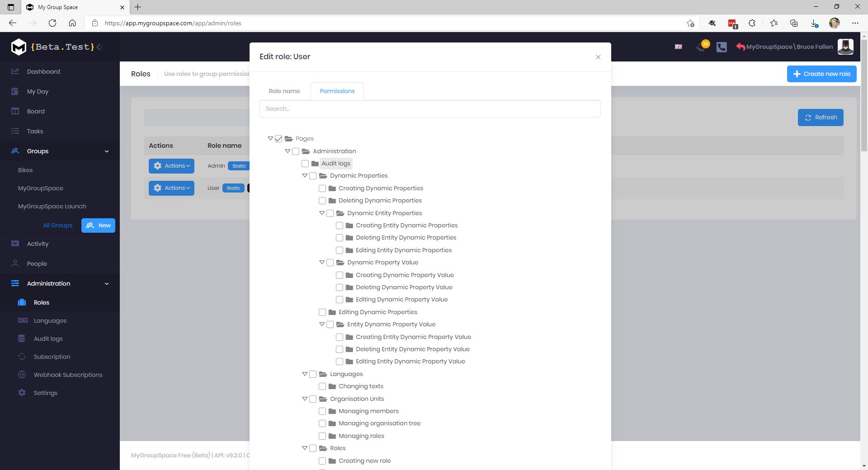The height and width of the screenshot is (470, 868).
Task: Collapse Entity Dynamic Property Value node
Action: (322, 324)
